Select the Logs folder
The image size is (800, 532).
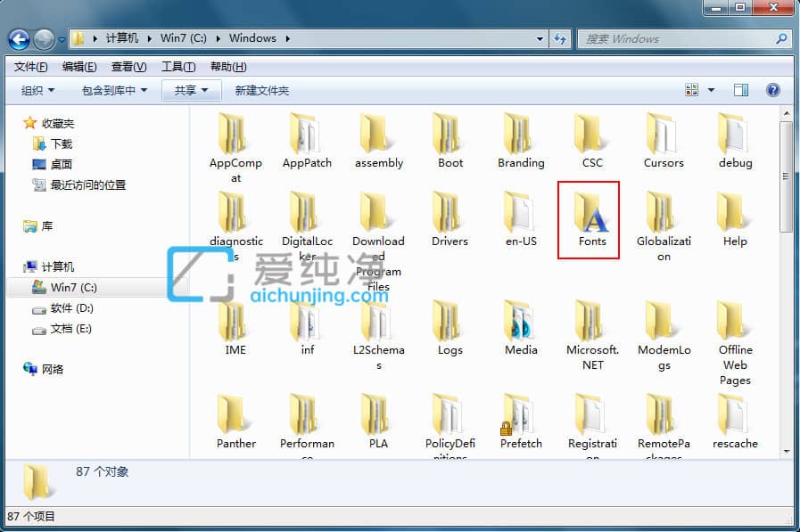tap(449, 328)
